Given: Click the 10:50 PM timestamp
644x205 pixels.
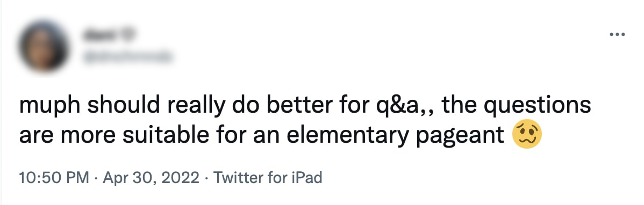Looking at the screenshot, I should click(54, 178).
